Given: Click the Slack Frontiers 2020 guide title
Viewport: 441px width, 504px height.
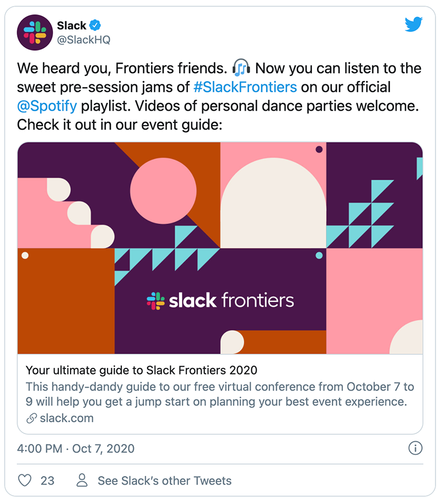Looking at the screenshot, I should click(x=142, y=370).
